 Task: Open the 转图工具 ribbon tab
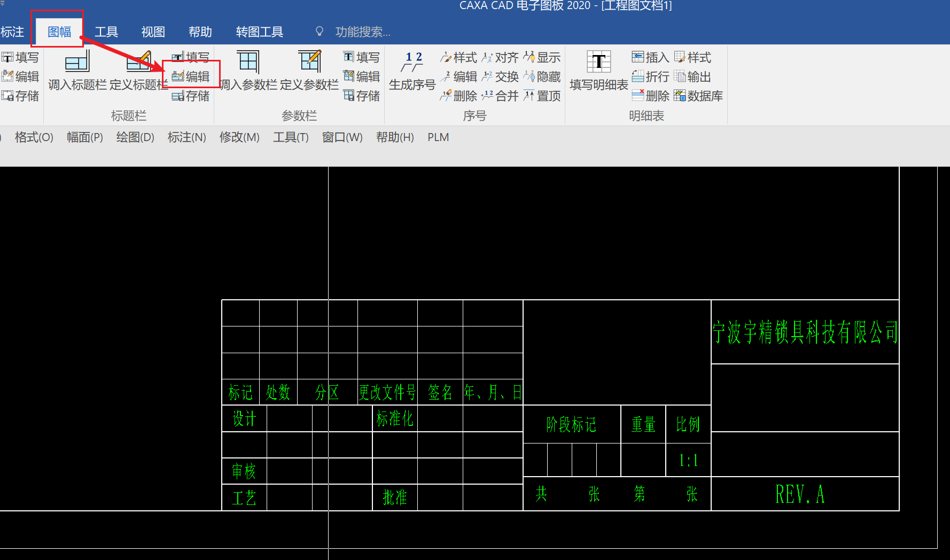260,32
